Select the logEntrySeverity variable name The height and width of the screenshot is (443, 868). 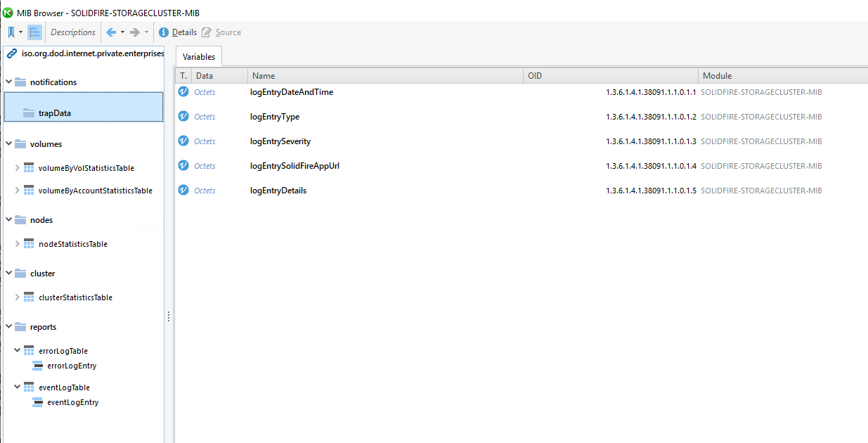(280, 141)
